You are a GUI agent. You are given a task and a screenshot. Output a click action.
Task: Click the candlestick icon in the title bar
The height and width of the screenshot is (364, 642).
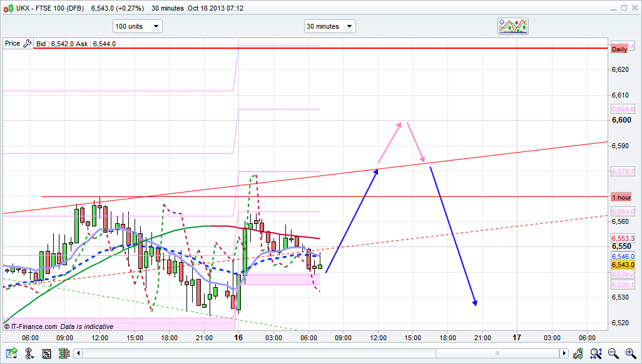[x=6, y=8]
